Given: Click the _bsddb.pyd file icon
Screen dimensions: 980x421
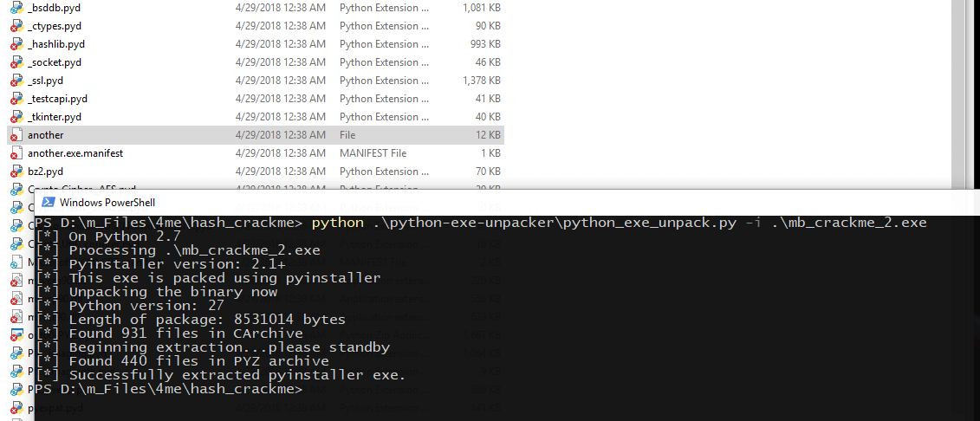Looking at the screenshot, I should [16, 8].
